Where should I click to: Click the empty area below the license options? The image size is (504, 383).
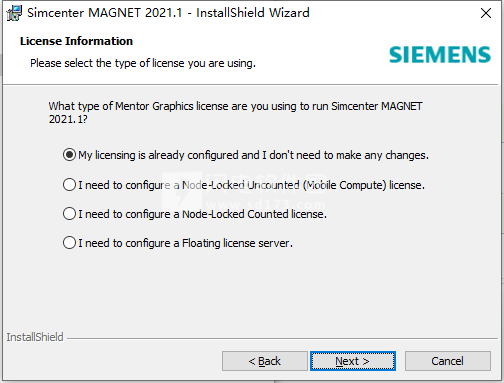(x=252, y=290)
